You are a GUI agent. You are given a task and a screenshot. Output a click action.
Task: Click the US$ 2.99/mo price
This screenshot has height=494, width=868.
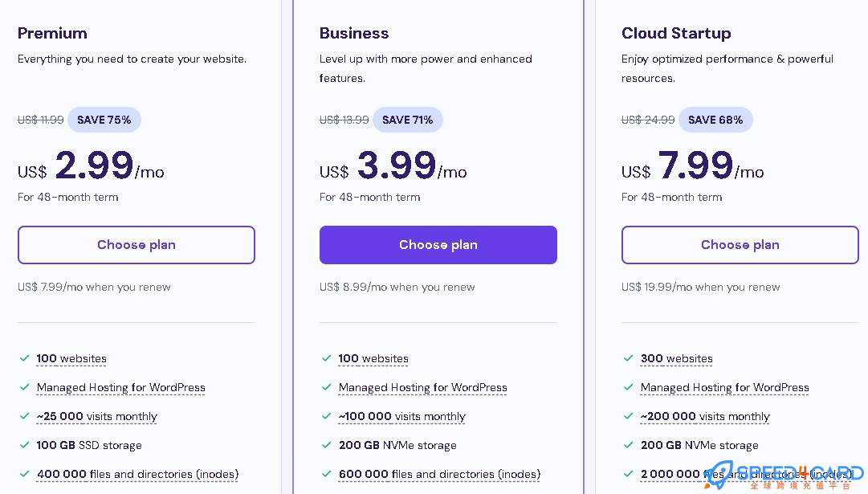tap(91, 165)
